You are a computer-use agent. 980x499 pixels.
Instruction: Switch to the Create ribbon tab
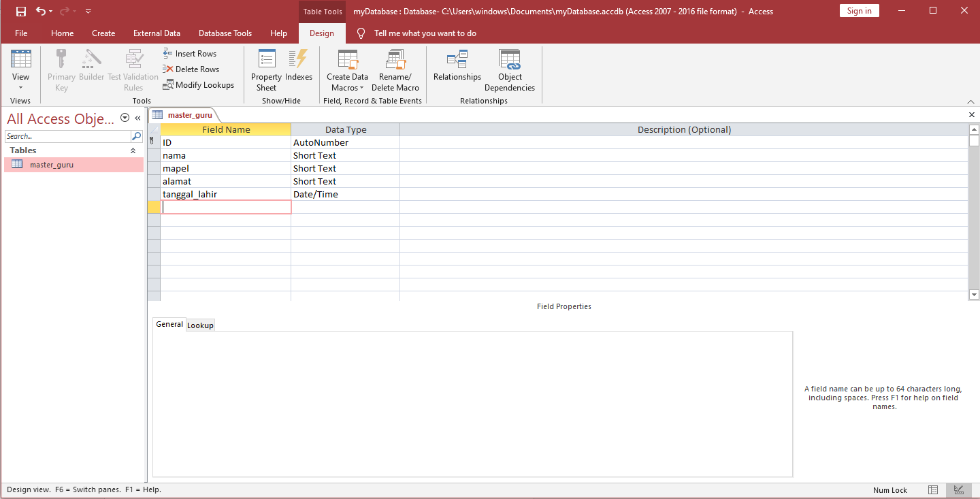click(x=103, y=33)
